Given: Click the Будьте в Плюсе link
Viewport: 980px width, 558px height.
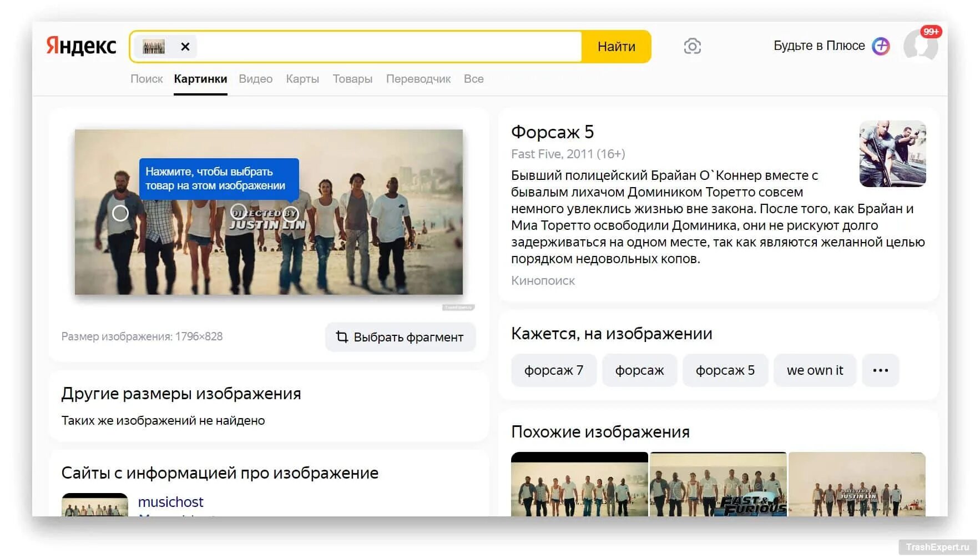Looking at the screenshot, I should 819,46.
